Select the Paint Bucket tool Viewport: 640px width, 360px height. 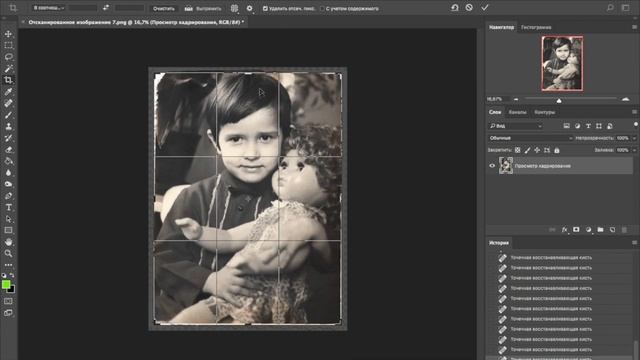click(8, 161)
